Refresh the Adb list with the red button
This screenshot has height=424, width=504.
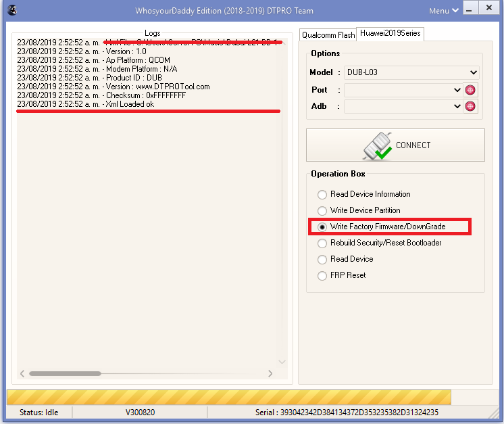click(470, 106)
